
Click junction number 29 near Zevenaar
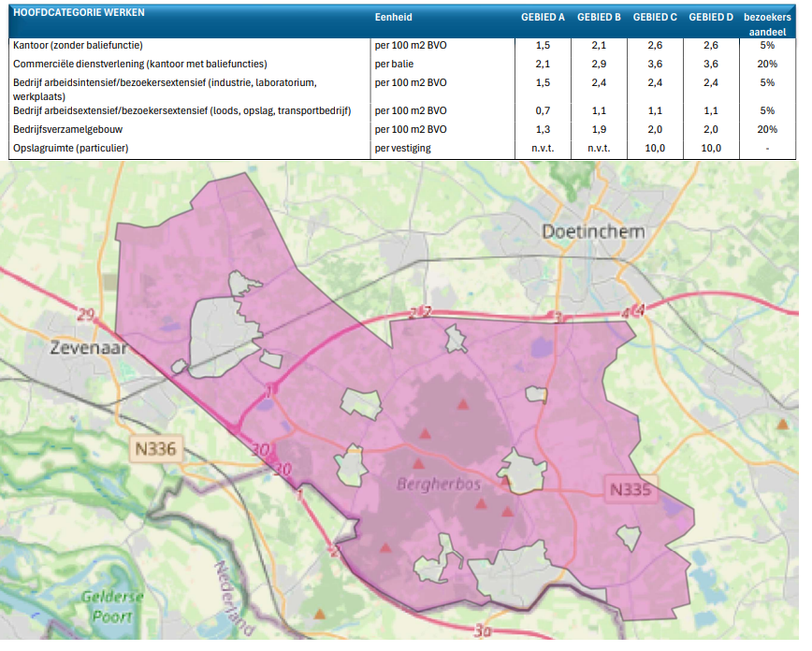[88, 314]
